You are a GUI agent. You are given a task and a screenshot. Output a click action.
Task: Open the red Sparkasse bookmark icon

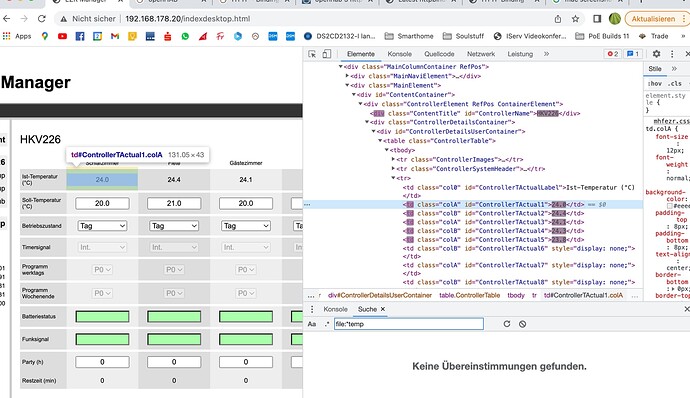(168, 36)
